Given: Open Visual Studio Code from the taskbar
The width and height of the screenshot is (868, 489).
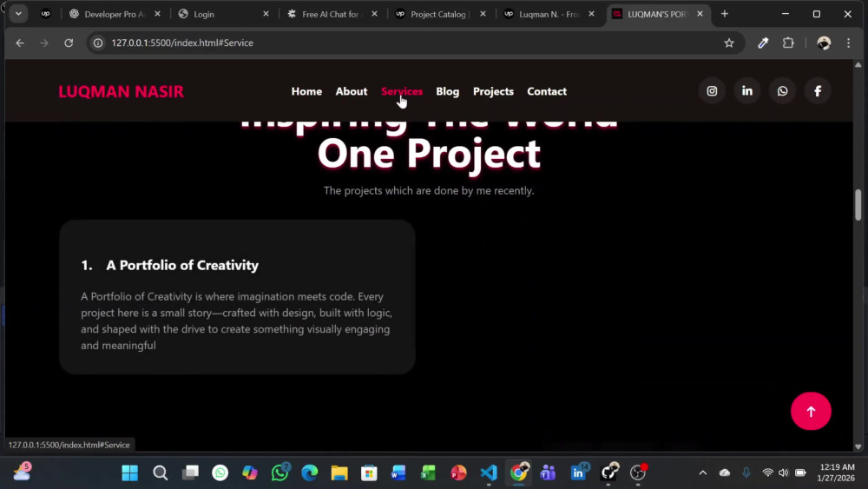Looking at the screenshot, I should pos(488,473).
